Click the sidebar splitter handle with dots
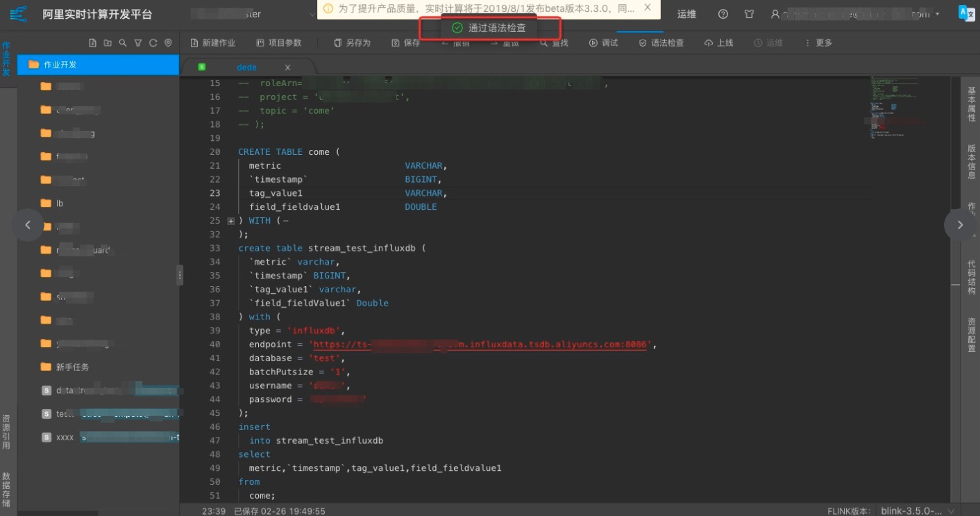The width and height of the screenshot is (980, 516). pos(180,275)
